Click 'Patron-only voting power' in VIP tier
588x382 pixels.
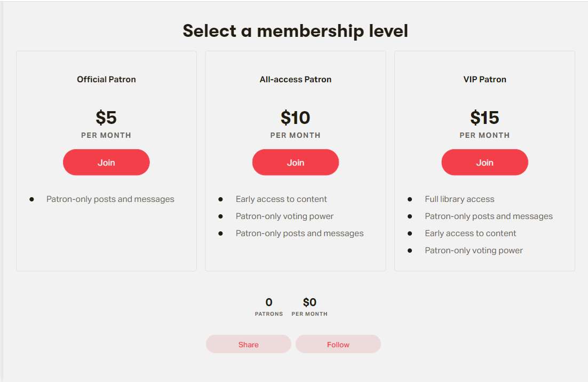tap(474, 251)
